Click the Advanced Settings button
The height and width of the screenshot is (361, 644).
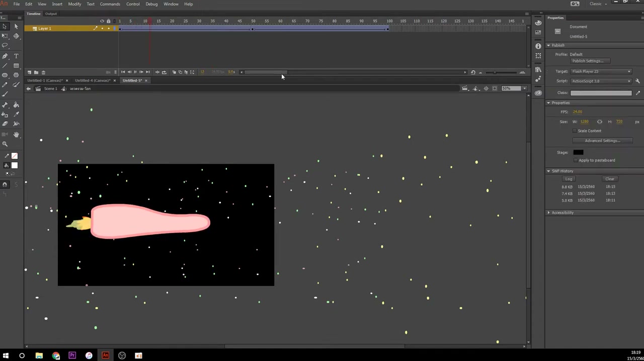[x=602, y=141]
